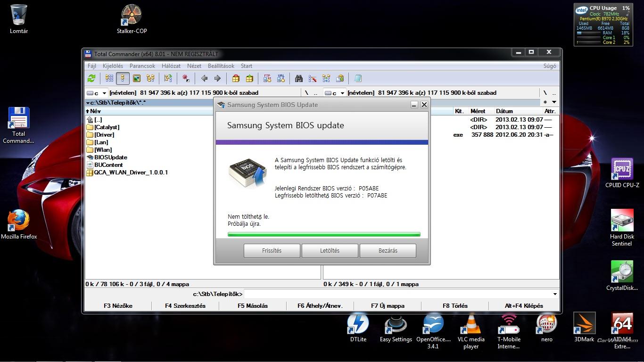Open the Beállítások menu
644x362 pixels.
click(221, 66)
